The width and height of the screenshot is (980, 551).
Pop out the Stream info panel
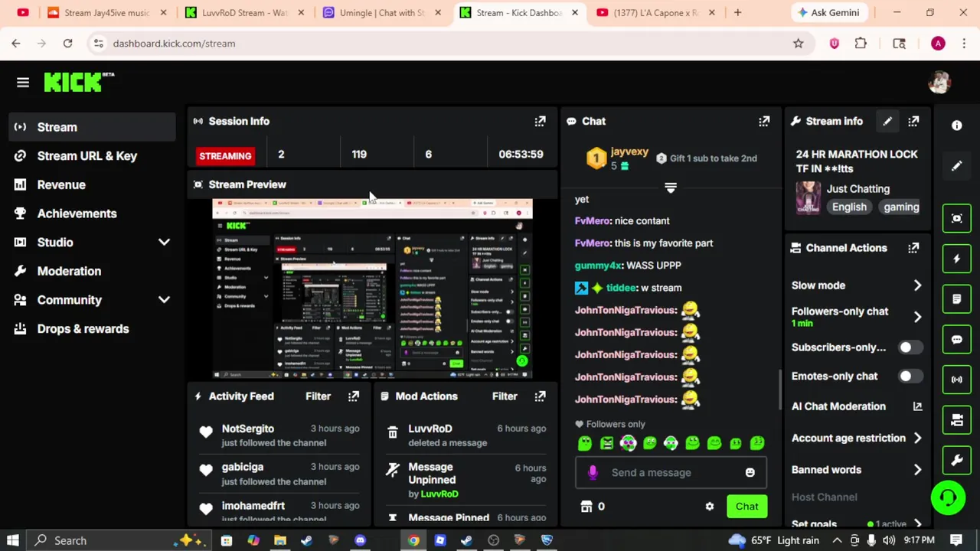[x=913, y=121]
